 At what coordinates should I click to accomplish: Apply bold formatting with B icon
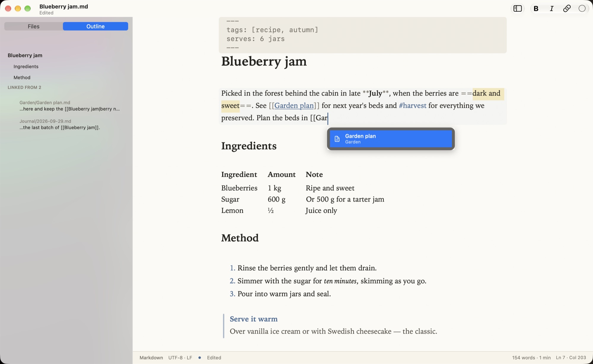tap(536, 9)
